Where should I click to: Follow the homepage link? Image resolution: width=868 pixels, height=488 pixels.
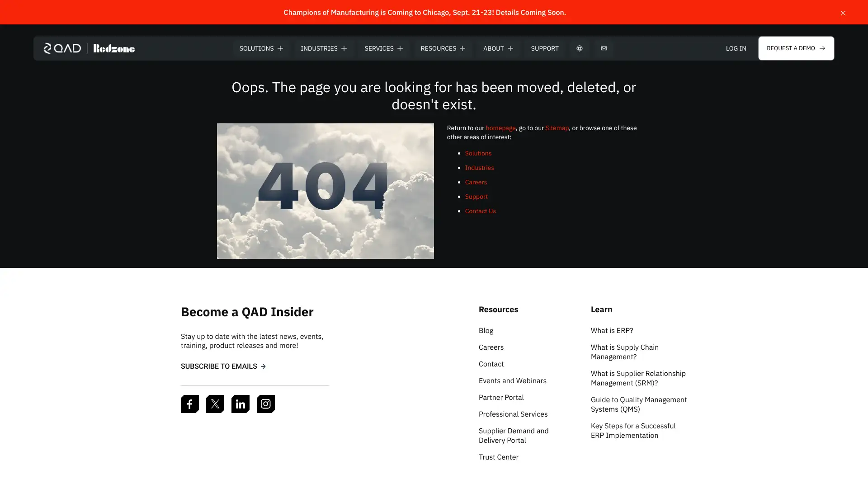(500, 128)
